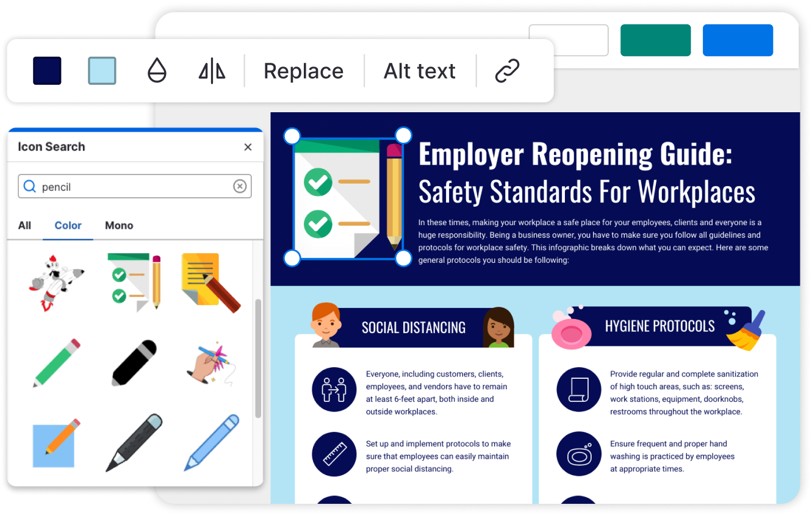Image resolution: width=812 pixels, height=516 pixels.
Task: Switch to the Mono tab
Action: pos(119,225)
